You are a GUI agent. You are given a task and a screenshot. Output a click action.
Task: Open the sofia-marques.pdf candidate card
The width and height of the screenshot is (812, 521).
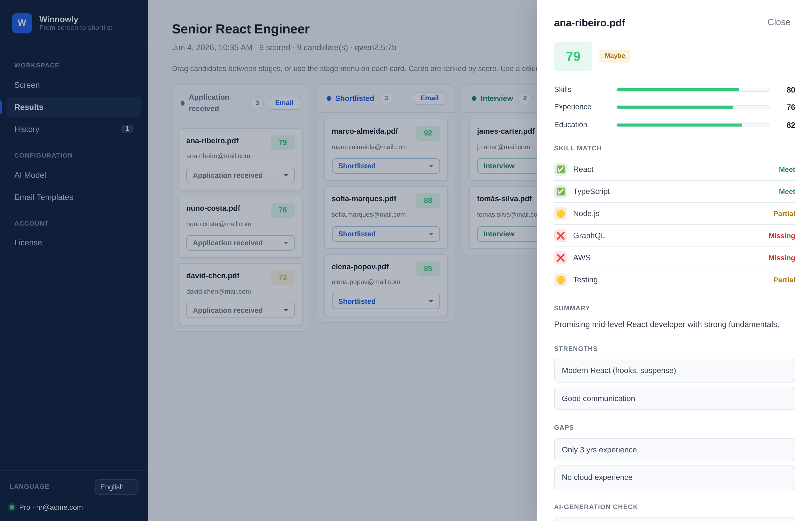coord(385,218)
